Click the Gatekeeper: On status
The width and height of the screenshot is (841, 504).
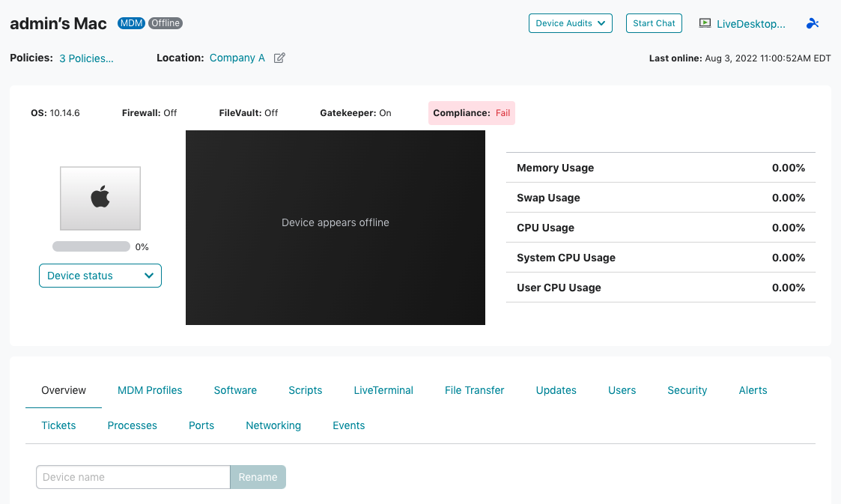356,113
